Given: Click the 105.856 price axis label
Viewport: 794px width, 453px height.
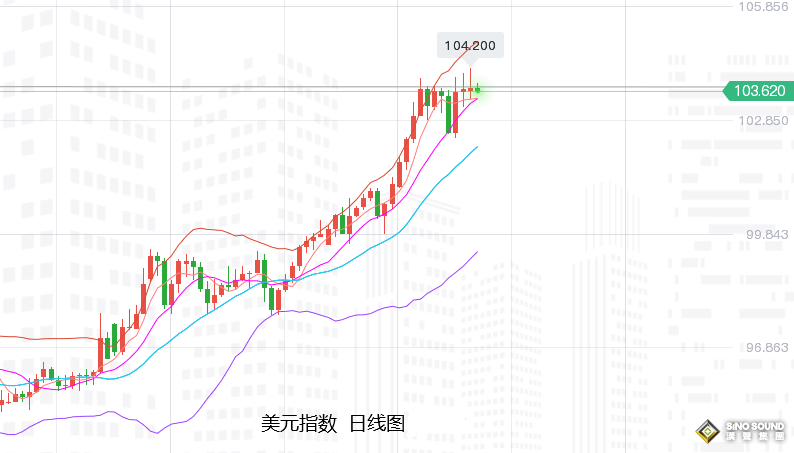Looking at the screenshot, I should tap(762, 6).
